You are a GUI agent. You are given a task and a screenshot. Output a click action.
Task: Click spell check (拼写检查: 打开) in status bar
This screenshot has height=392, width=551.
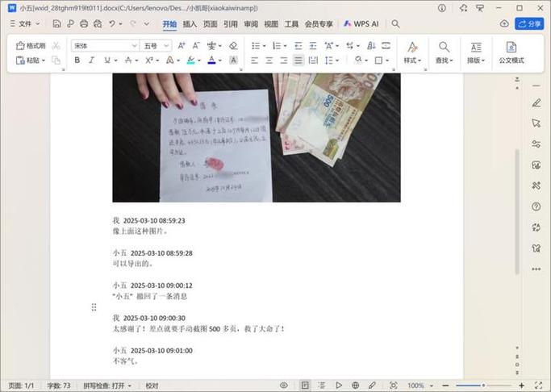point(107,386)
